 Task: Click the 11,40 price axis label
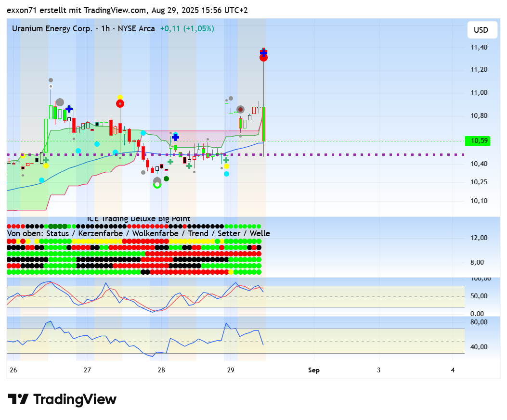(479, 47)
